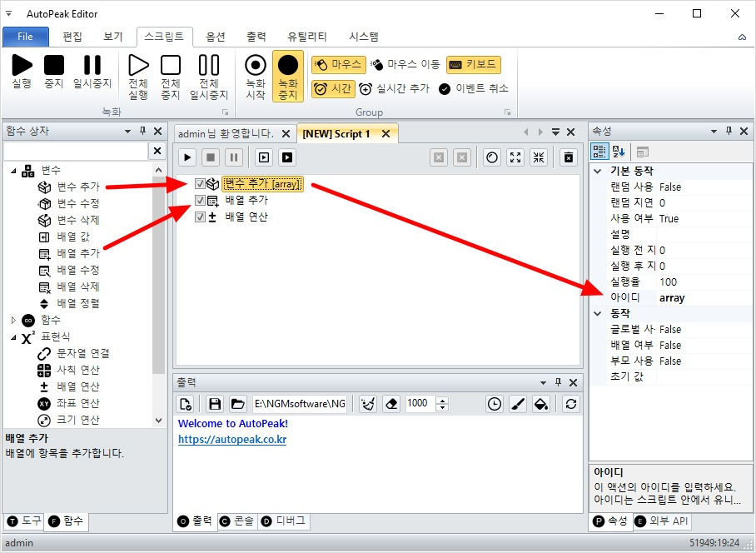This screenshot has width=756, height=553.
Task: Click the paint bucket icon in 출력 panel
Action: click(541, 404)
